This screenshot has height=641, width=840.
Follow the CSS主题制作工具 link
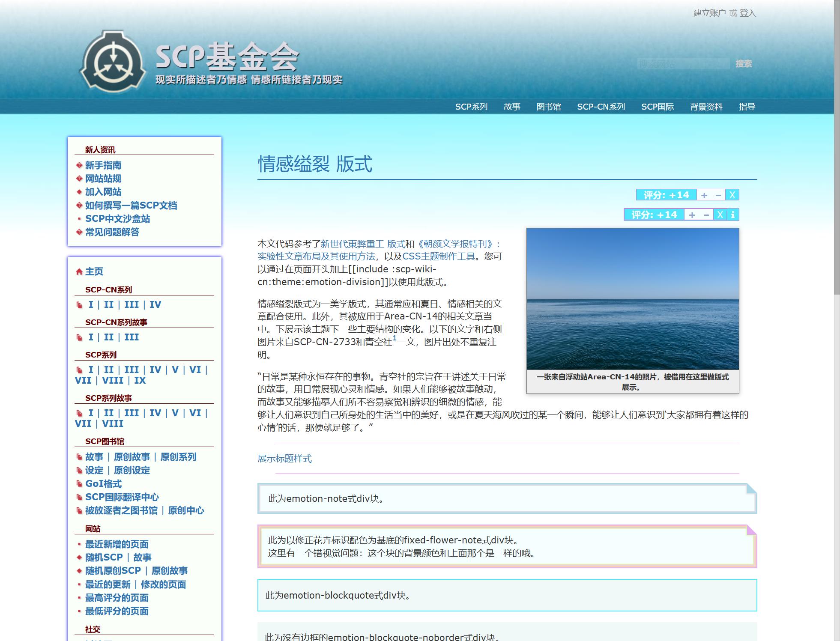click(439, 256)
